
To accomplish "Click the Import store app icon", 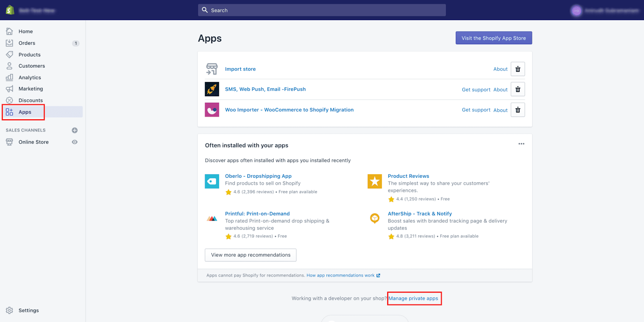I will coord(212,69).
